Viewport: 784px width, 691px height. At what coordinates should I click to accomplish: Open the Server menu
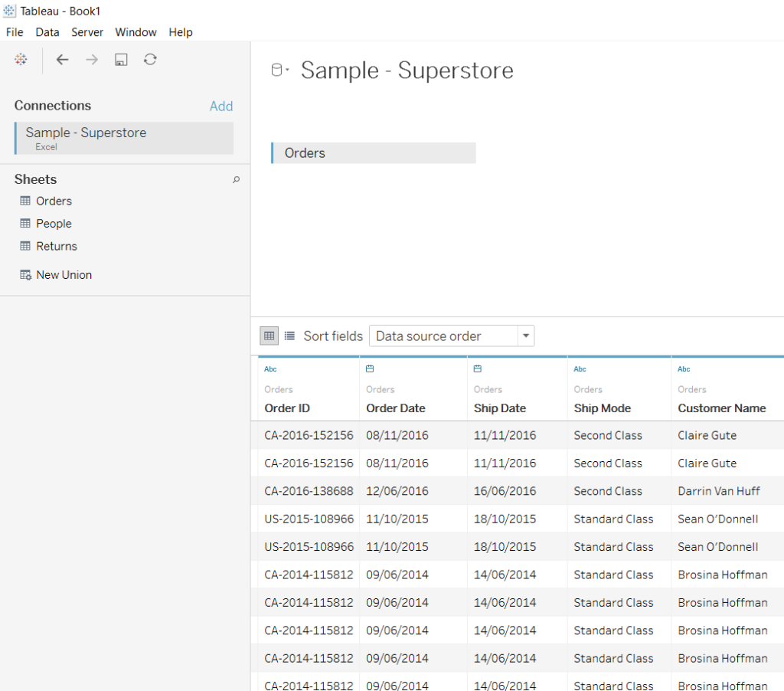point(87,32)
